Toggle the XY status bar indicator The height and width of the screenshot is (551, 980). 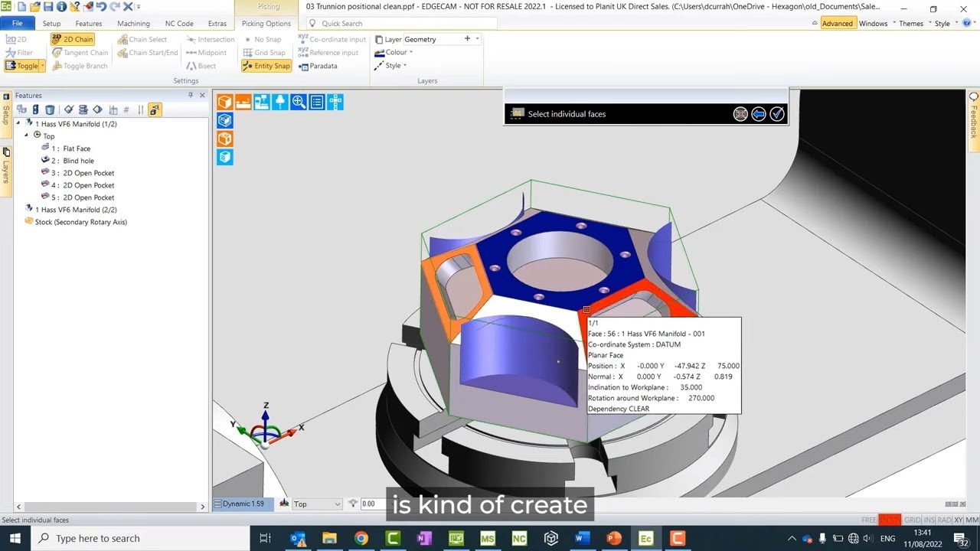(958, 520)
